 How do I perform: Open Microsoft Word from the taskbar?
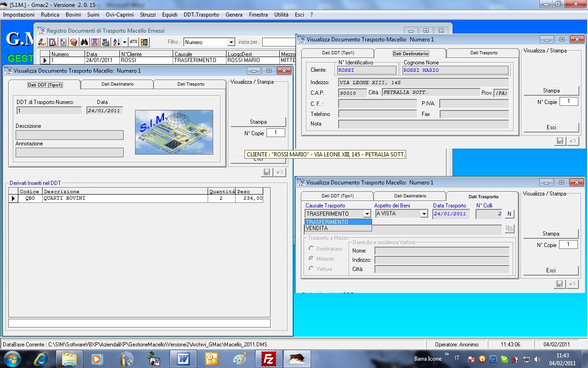point(183,359)
